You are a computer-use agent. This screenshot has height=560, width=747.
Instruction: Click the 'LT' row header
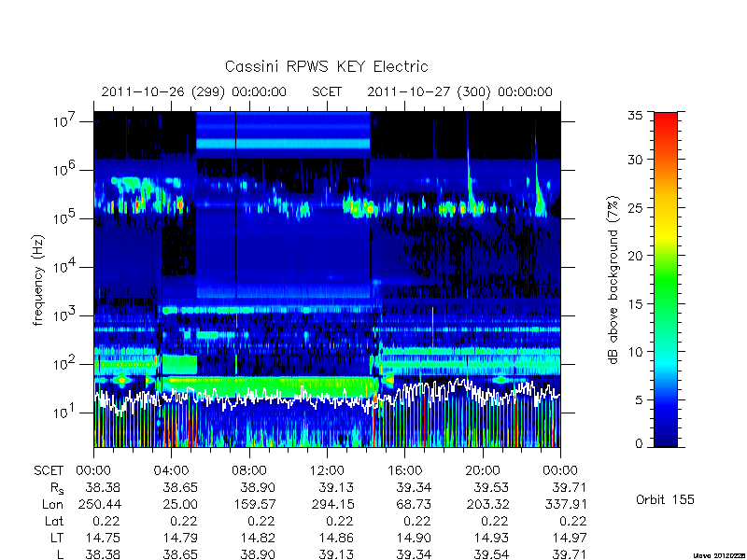pyautogui.click(x=57, y=538)
